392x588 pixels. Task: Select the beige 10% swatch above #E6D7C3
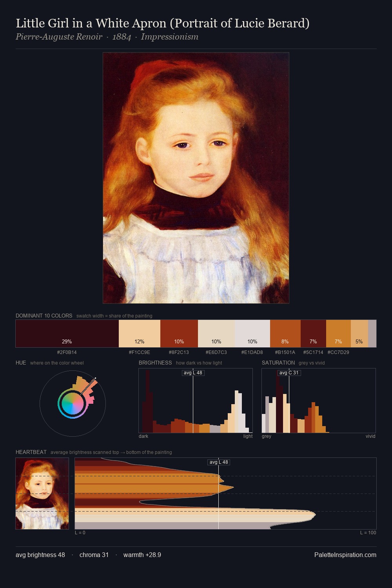coord(216,334)
